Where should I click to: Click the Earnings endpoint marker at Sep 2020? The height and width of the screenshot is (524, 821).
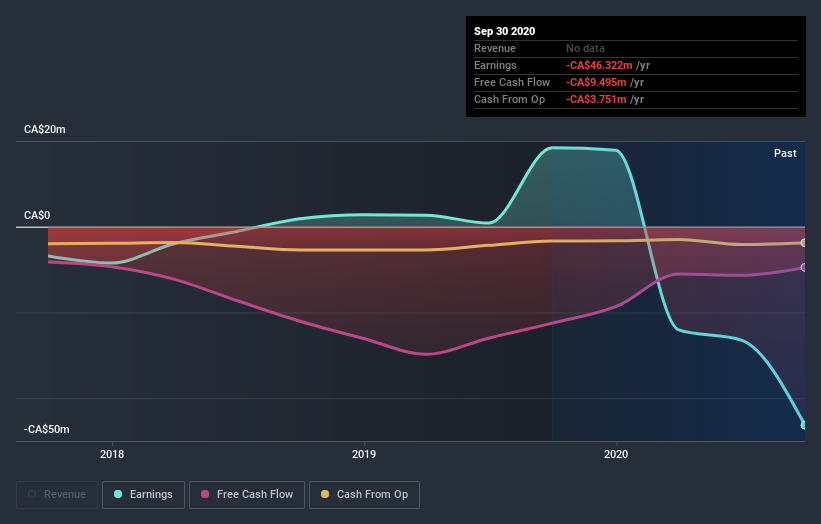(804, 425)
